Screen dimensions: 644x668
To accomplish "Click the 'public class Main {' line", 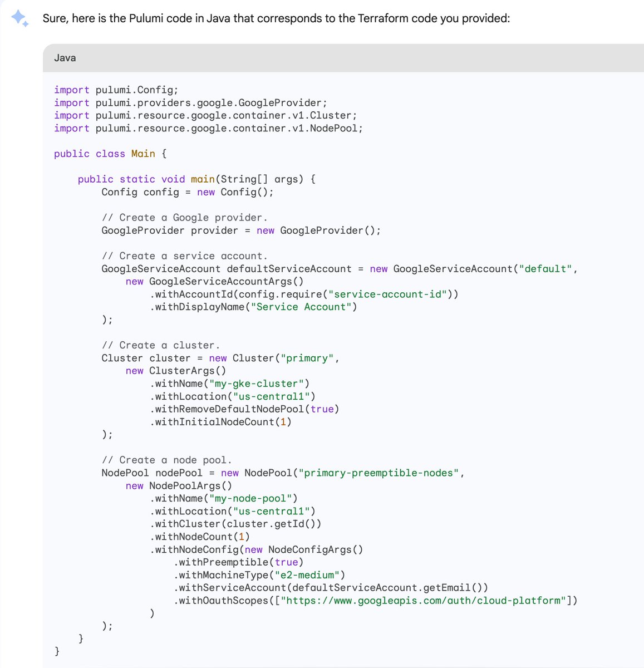I will point(110,154).
